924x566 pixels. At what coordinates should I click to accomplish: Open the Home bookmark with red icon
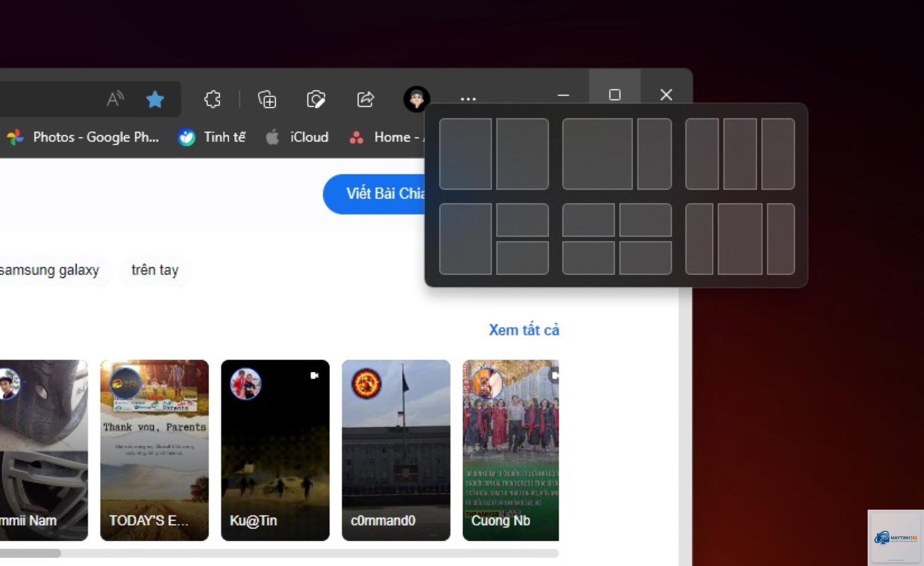[x=386, y=137]
